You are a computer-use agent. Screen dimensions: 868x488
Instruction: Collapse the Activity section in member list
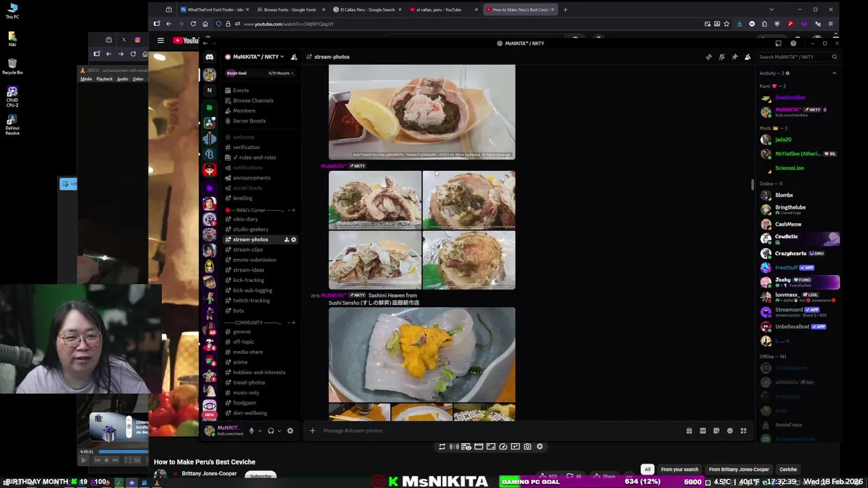(834, 73)
